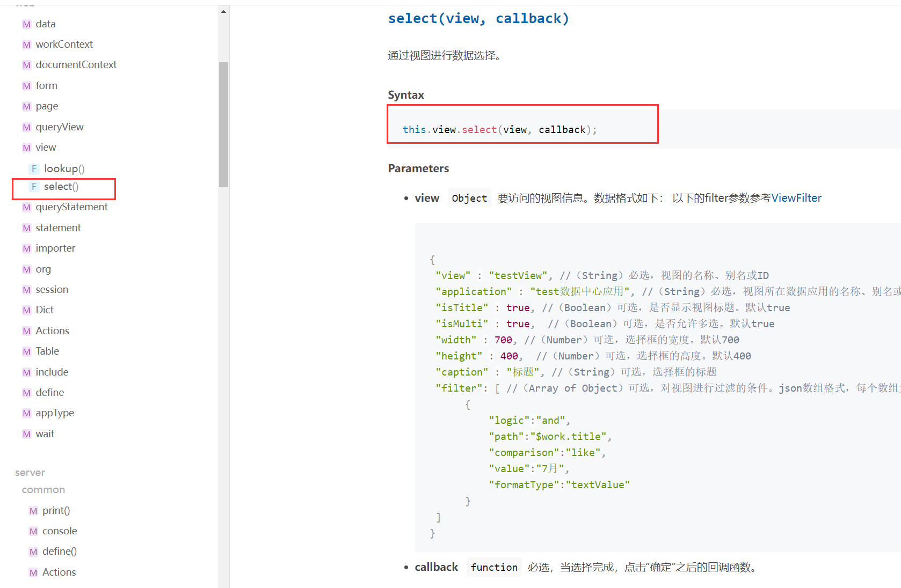The width and height of the screenshot is (901, 588).
Task: Click the M icon beside data
Action: click(26, 24)
